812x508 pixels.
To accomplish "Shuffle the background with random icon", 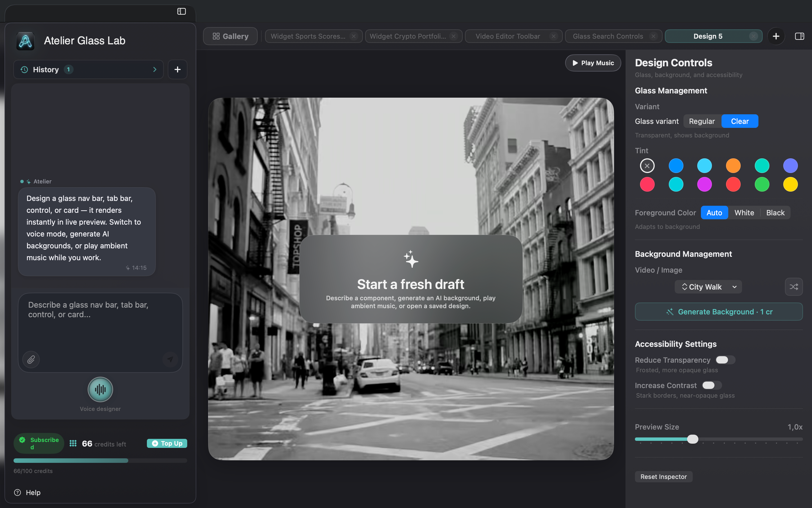I will pos(794,286).
